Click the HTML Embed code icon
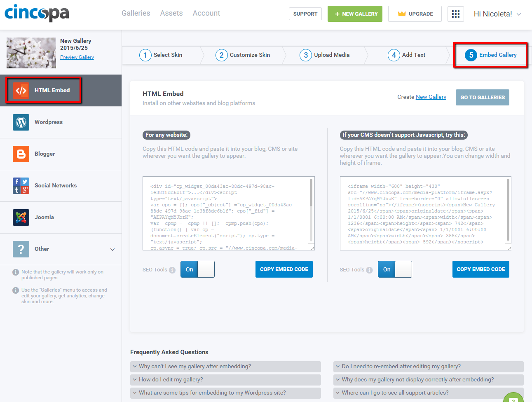The image size is (532, 402). pos(21,91)
